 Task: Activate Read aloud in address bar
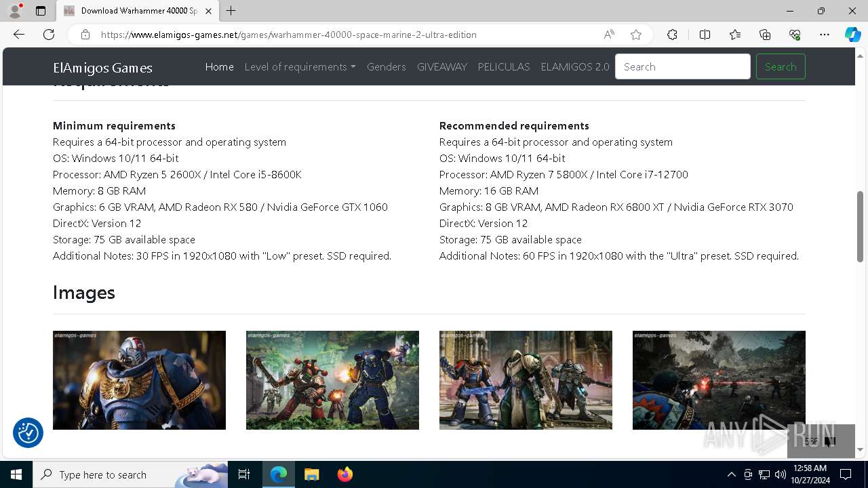pyautogui.click(x=609, y=35)
